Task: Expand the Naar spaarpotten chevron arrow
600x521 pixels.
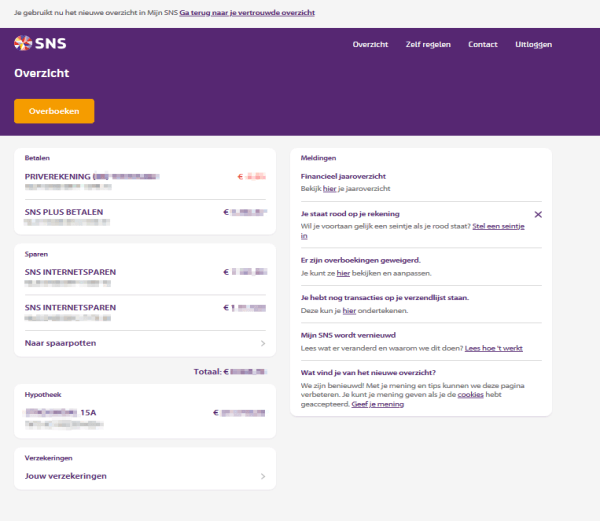Action: (263, 344)
